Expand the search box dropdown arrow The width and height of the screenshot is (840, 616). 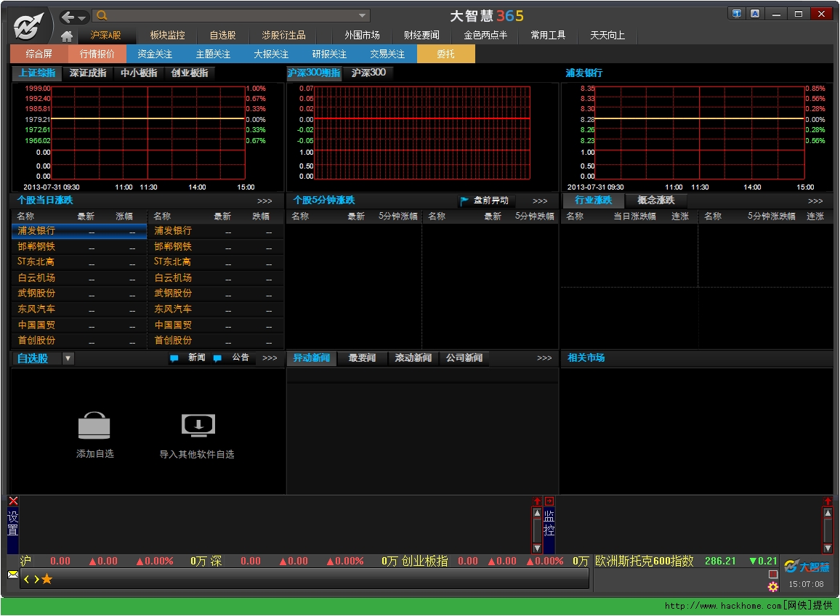(362, 15)
